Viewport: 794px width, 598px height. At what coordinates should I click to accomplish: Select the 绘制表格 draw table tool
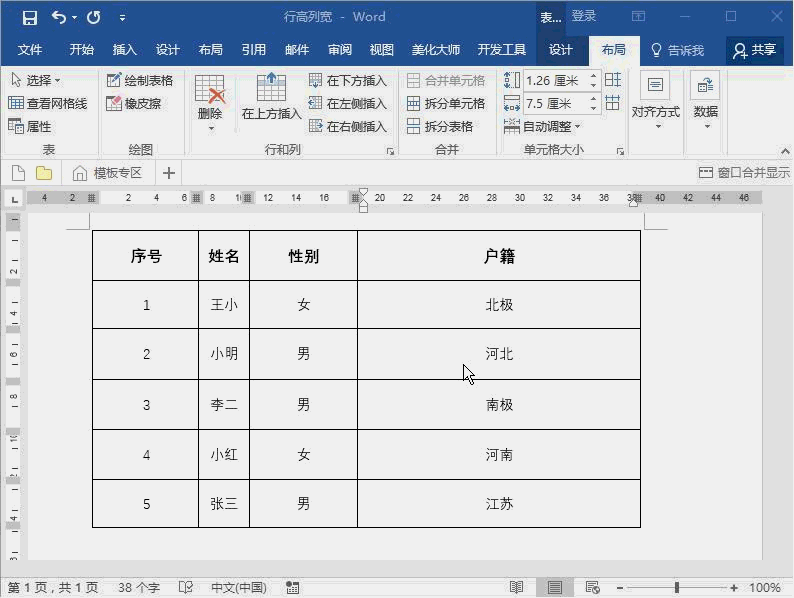(x=140, y=80)
